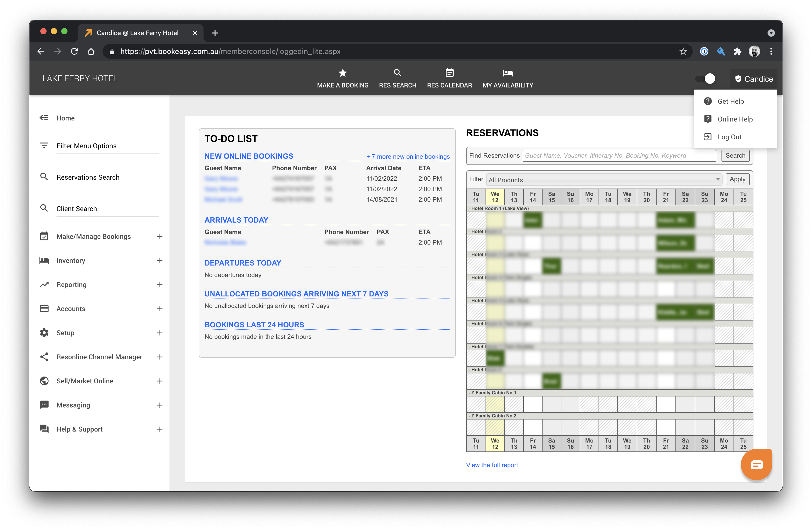Click the Make a Booking star icon
The image size is (812, 530).
[343, 73]
